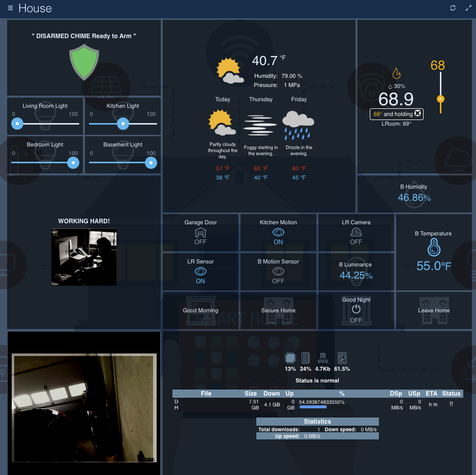Click the refresh icon in the header
Image resolution: width=476 pixels, height=475 pixels.
(453, 8)
